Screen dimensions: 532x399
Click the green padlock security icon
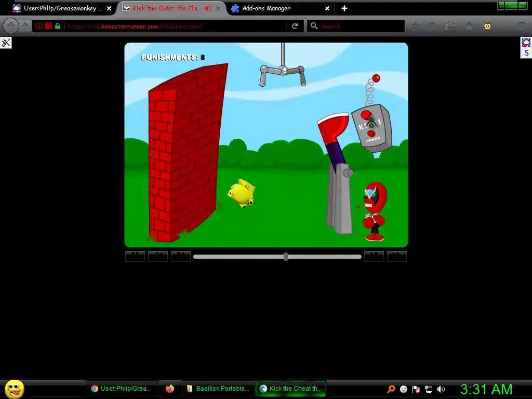(58, 26)
